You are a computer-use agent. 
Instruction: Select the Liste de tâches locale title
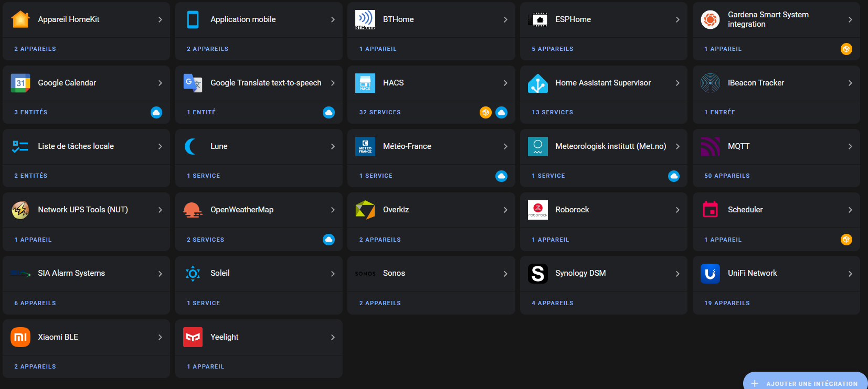pos(76,146)
